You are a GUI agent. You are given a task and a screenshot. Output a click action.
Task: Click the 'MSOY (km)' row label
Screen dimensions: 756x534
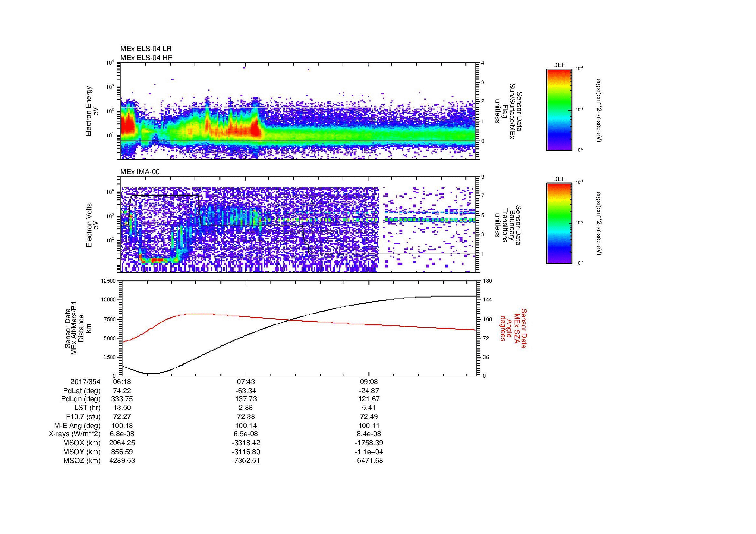click(x=82, y=452)
